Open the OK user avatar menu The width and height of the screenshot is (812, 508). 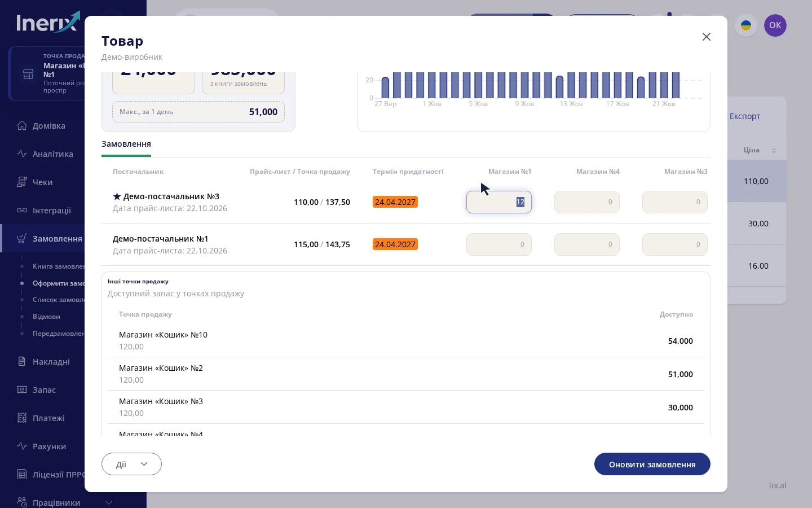click(x=775, y=25)
